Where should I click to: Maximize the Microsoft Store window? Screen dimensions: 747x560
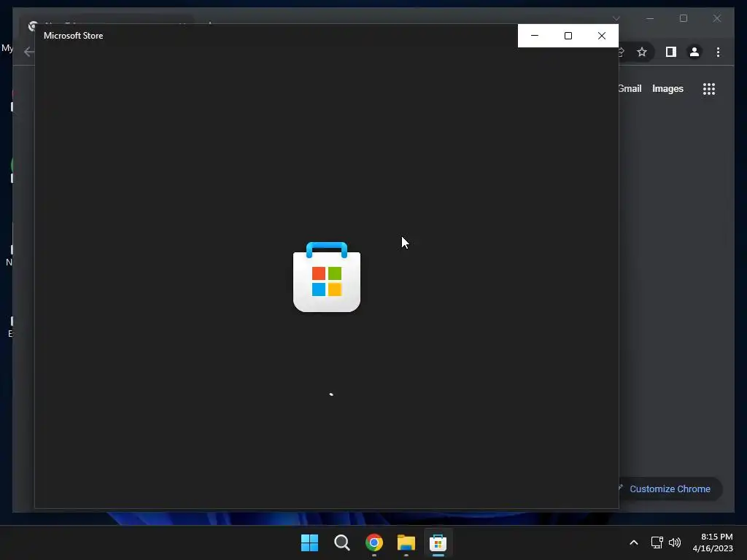coord(568,36)
